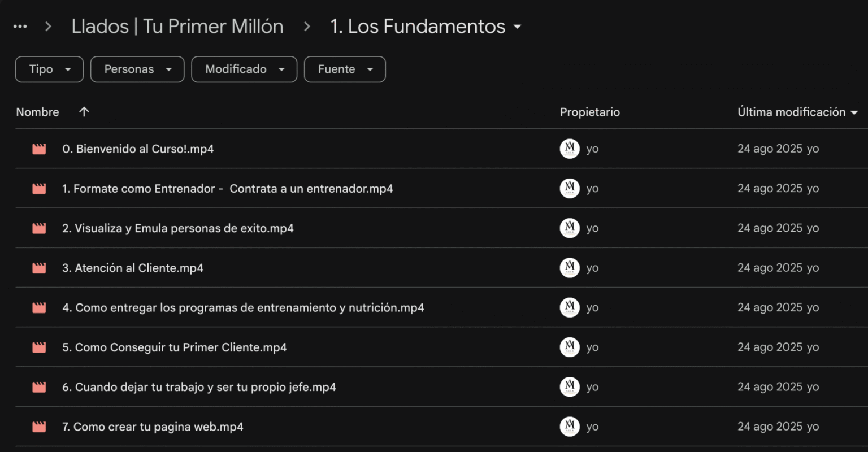Viewport: 868px width, 452px height.
Task: Open the Personas filter dropdown
Action: pyautogui.click(x=137, y=69)
